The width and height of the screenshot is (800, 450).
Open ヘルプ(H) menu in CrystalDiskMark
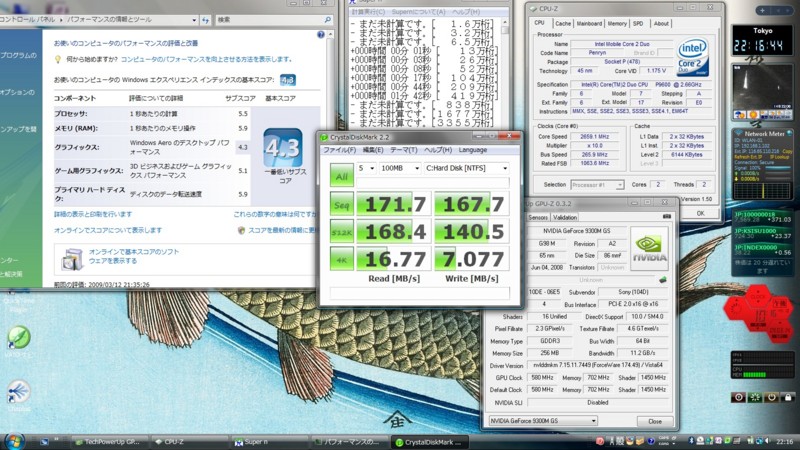(x=438, y=150)
